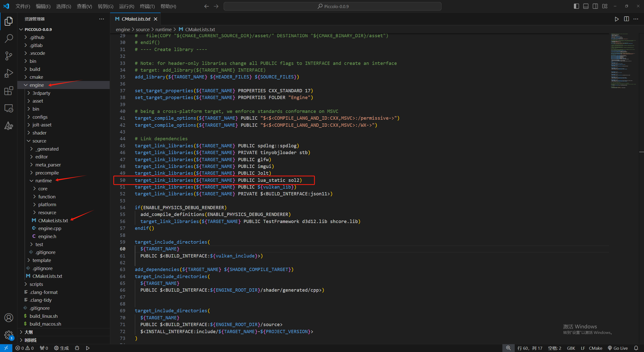Open the Extensions view

(x=9, y=91)
